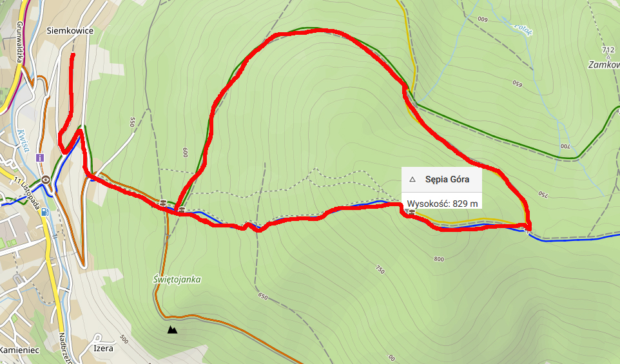Select the Świętojanka map label
The width and height of the screenshot is (620, 364).
(177, 280)
